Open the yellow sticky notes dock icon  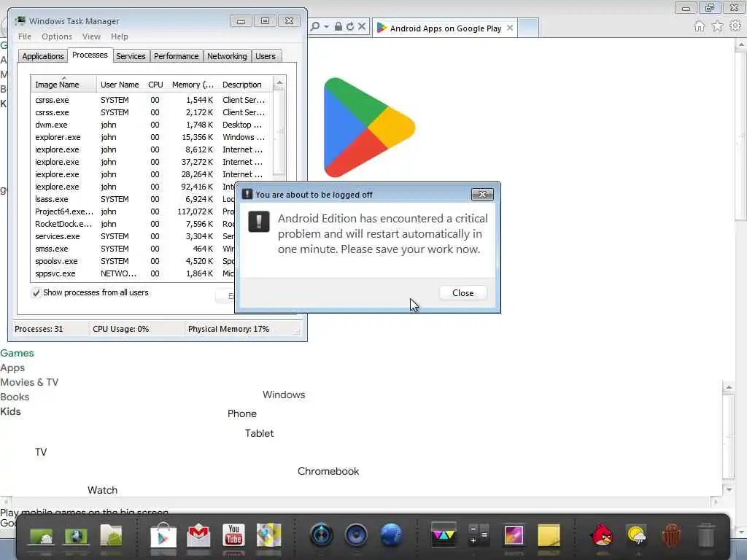[549, 535]
